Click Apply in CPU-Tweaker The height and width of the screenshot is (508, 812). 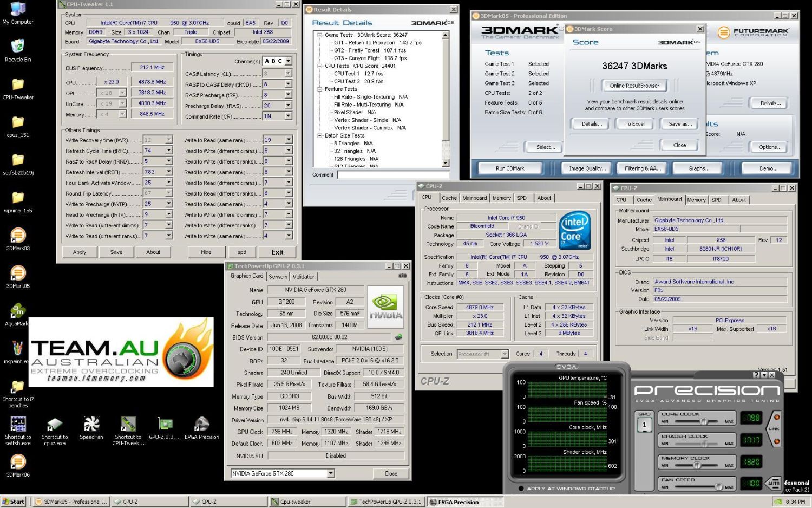point(80,252)
